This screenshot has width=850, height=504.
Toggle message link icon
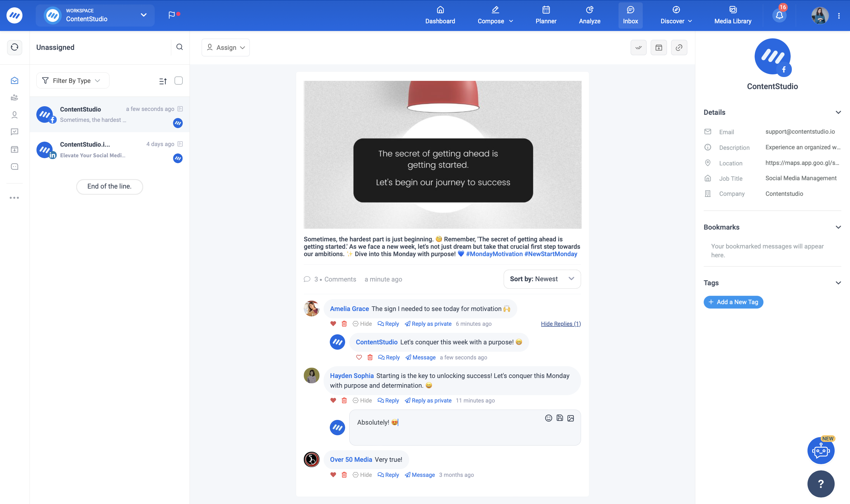(x=679, y=48)
